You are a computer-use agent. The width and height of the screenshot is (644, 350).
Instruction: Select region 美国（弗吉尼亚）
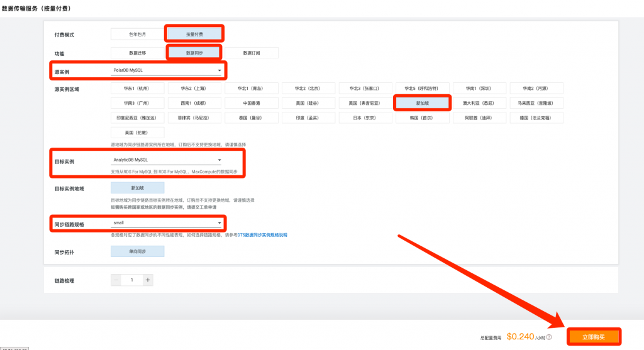coord(365,103)
